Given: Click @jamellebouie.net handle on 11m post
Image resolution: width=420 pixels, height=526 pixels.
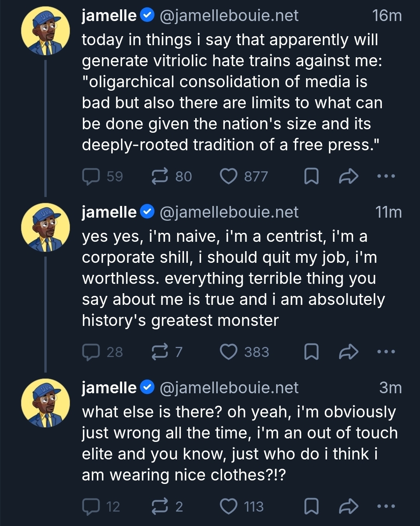Looking at the screenshot, I should [229, 212].
